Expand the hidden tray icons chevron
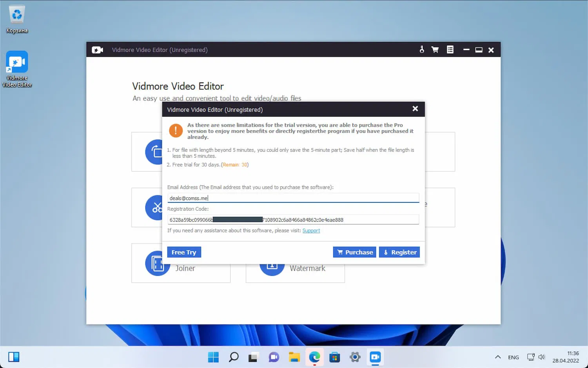 point(498,357)
